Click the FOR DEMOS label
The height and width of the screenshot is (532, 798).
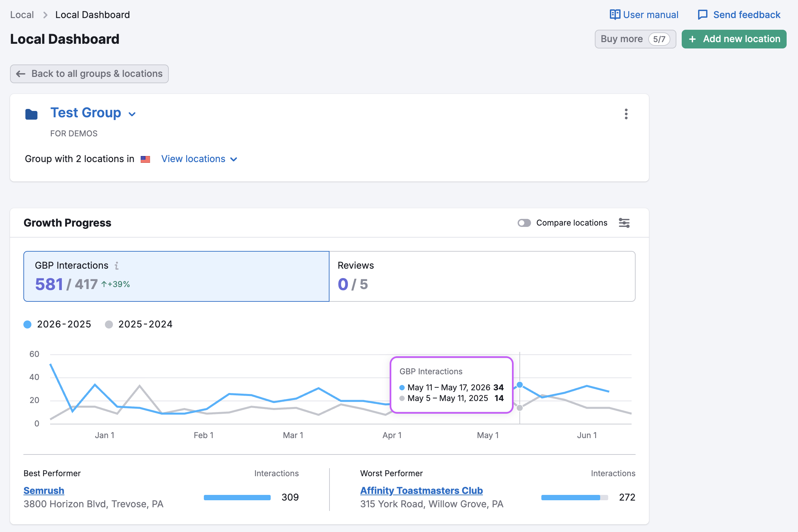[74, 134]
